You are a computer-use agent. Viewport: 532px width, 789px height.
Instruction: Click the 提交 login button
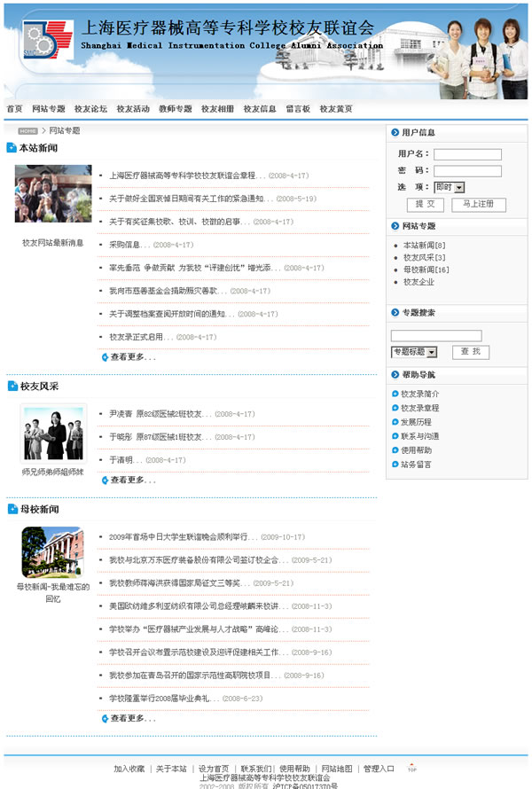pyautogui.click(x=426, y=204)
